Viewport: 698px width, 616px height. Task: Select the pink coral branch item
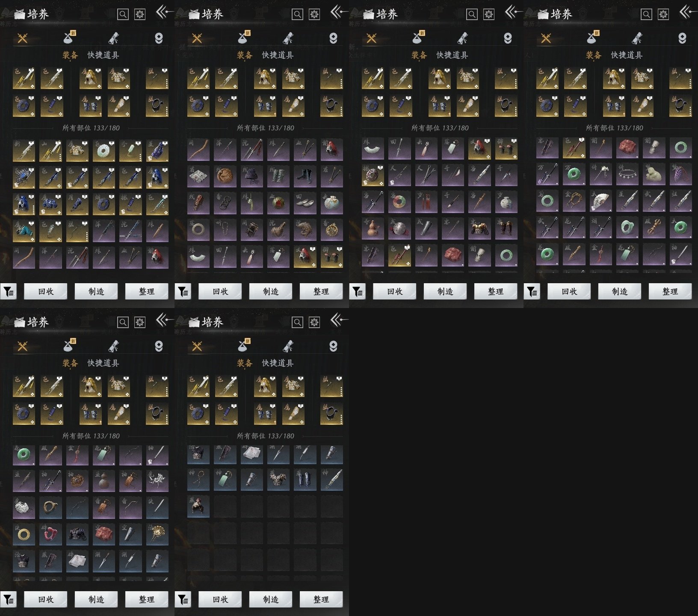(x=50, y=534)
